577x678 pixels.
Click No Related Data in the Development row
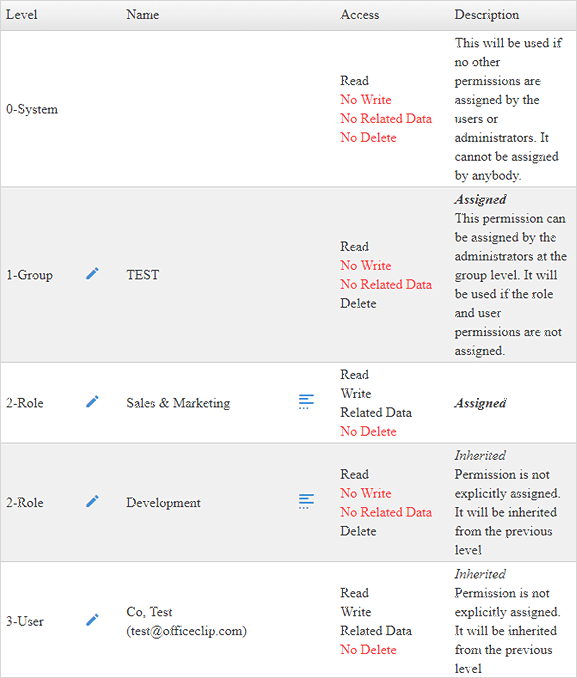[386, 512]
